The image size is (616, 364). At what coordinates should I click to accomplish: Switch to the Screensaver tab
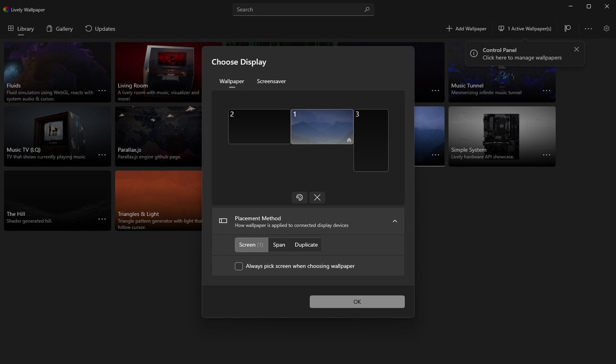pos(271,81)
